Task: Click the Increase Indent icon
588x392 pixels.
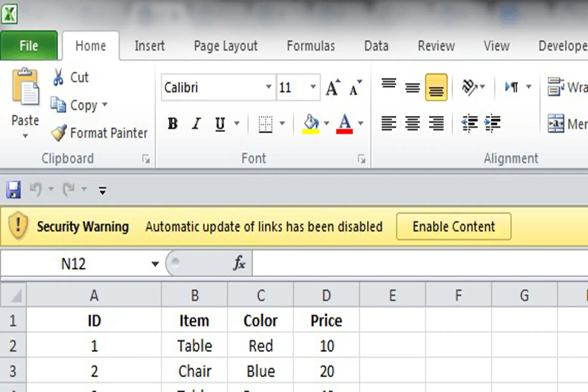Action: coord(492,123)
